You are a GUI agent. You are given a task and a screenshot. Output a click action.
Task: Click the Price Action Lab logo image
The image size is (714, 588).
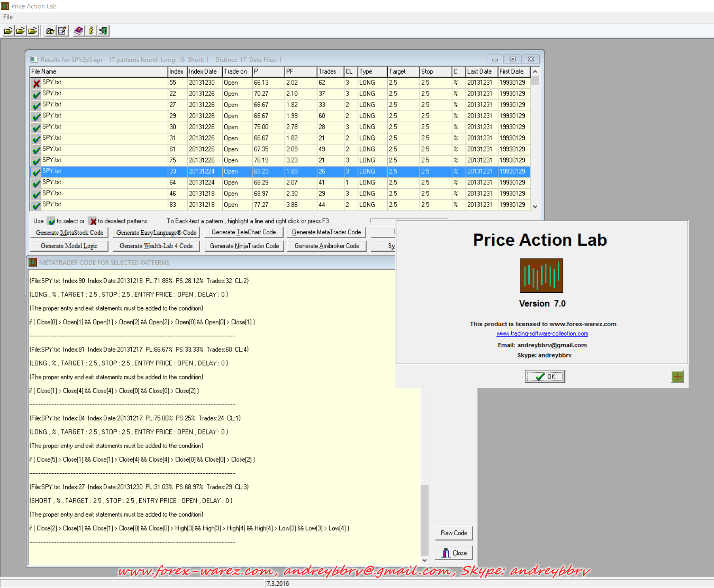coord(541,275)
